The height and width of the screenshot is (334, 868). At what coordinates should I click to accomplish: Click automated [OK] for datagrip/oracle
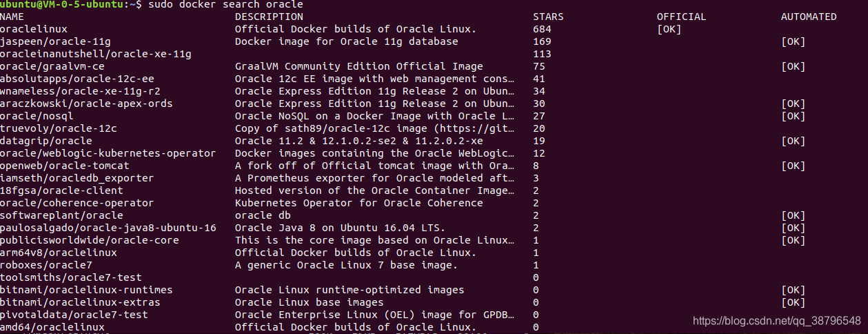click(x=794, y=141)
